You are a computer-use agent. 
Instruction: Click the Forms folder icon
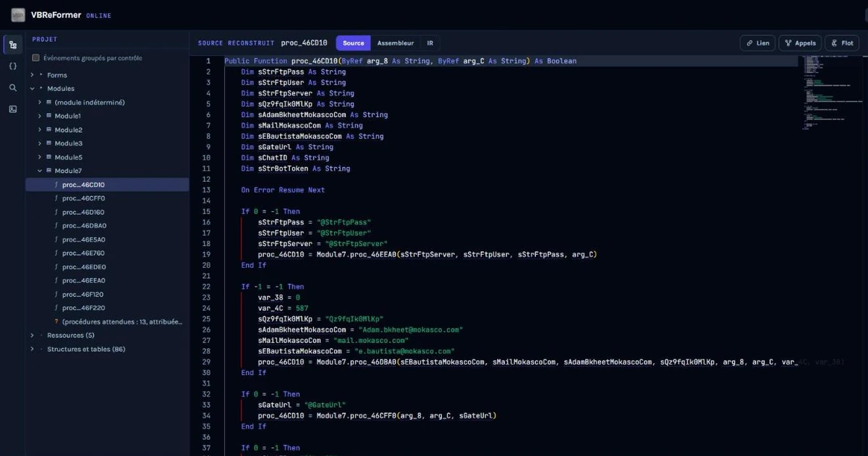[x=41, y=75]
